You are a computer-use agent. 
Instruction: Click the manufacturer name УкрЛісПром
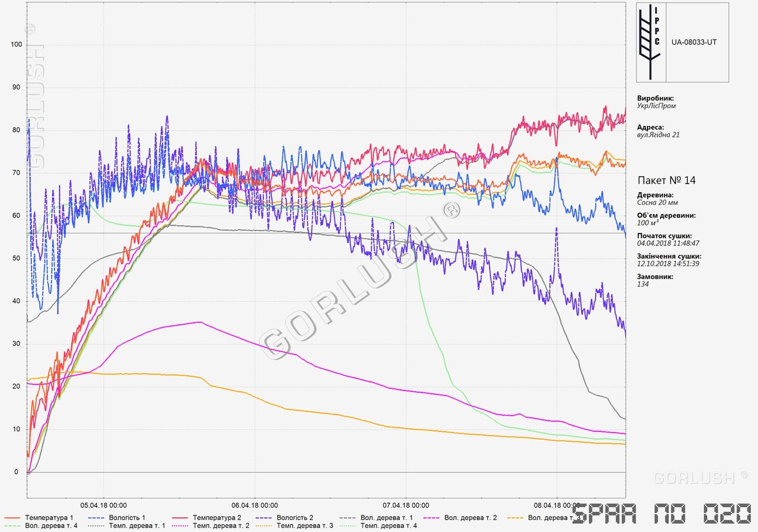(x=656, y=106)
